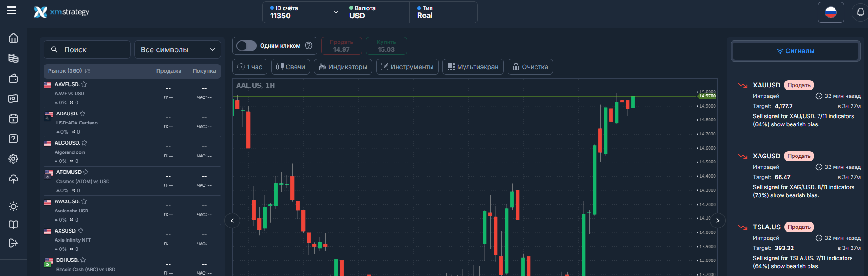Image resolution: width=868 pixels, height=276 pixels.
Task: Switch theme with the sun icon
Action: tap(13, 206)
